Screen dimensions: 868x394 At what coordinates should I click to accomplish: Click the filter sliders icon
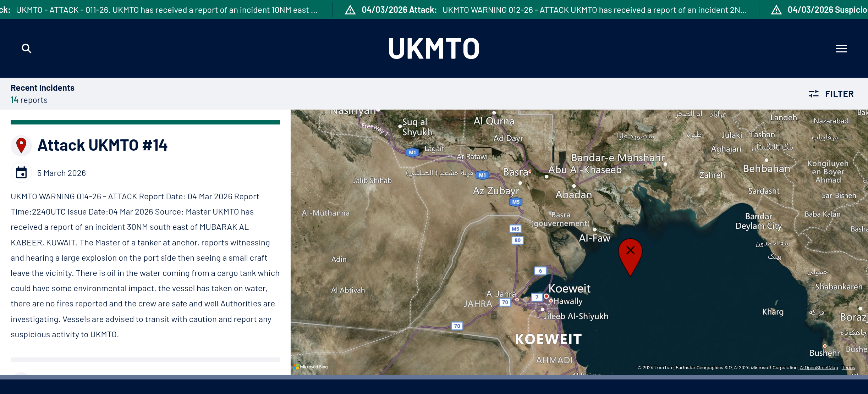point(813,94)
